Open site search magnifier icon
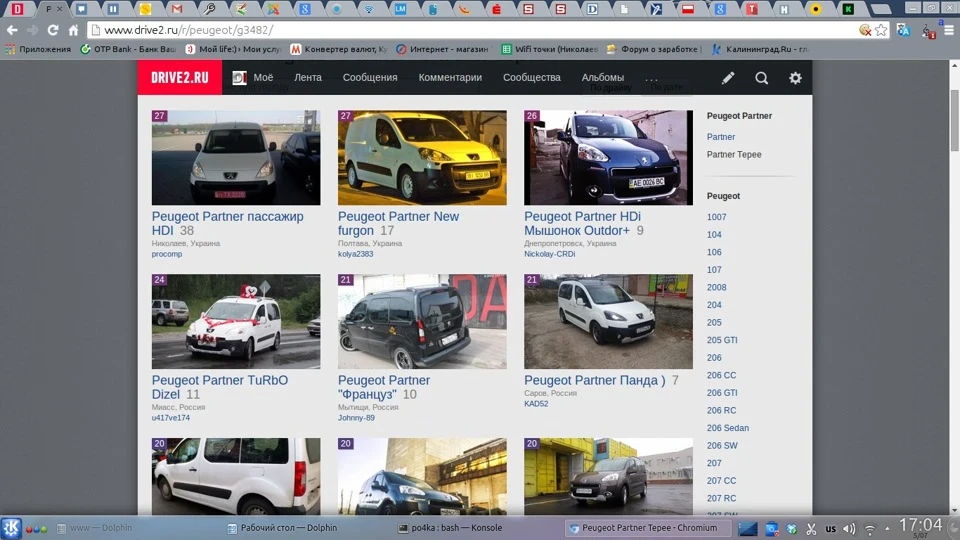This screenshot has height=540, width=960. (761, 78)
